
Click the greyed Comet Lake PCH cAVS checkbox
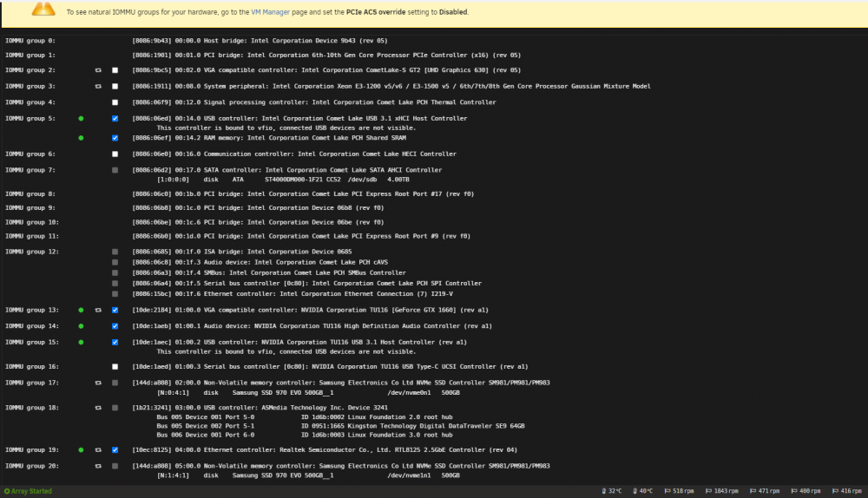tap(115, 262)
